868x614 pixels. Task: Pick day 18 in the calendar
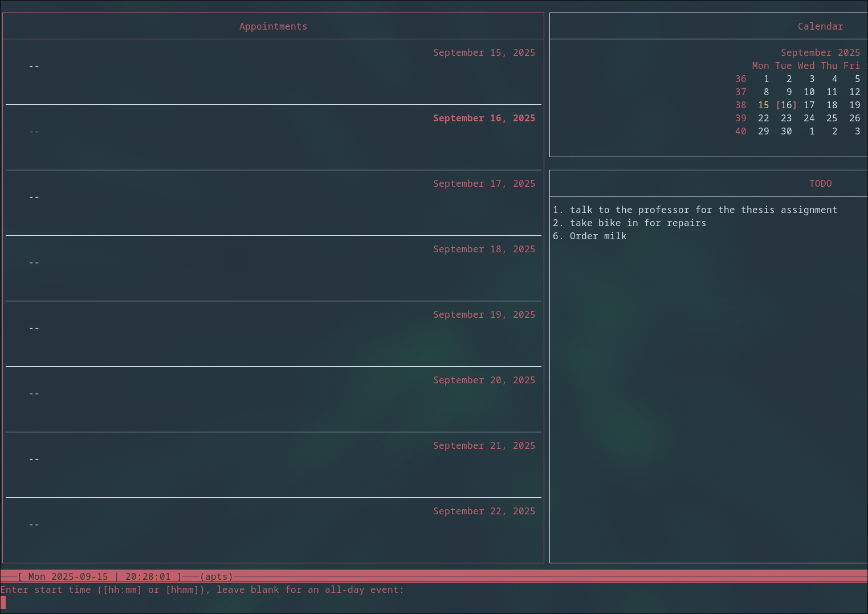coord(832,105)
